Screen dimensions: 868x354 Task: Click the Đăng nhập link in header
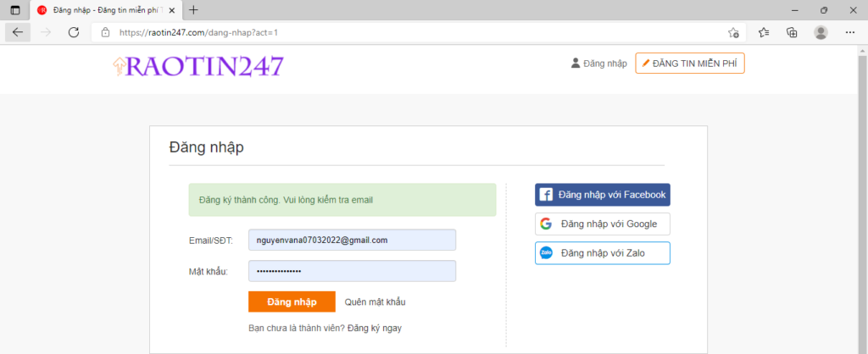coord(599,64)
